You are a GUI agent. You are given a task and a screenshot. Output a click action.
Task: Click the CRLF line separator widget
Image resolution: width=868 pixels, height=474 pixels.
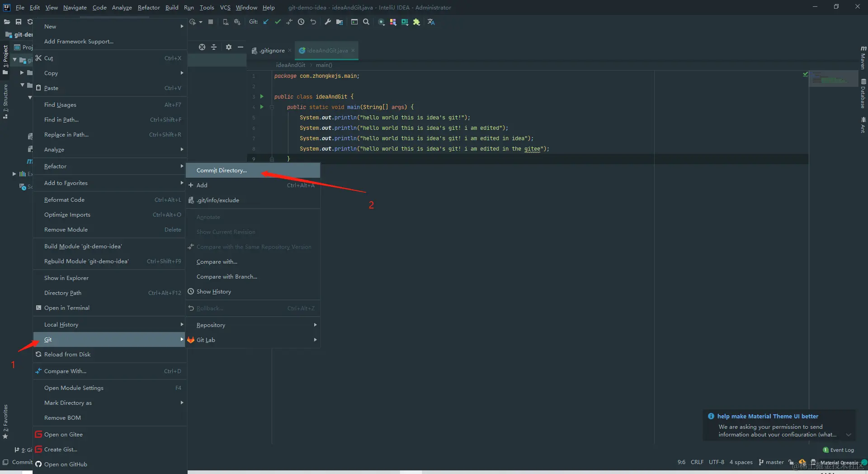click(x=697, y=462)
